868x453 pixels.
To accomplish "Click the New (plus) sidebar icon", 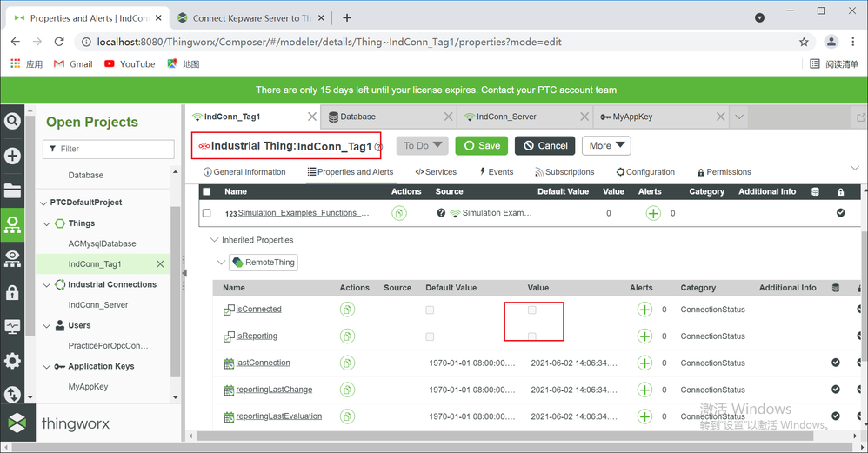I will click(12, 156).
